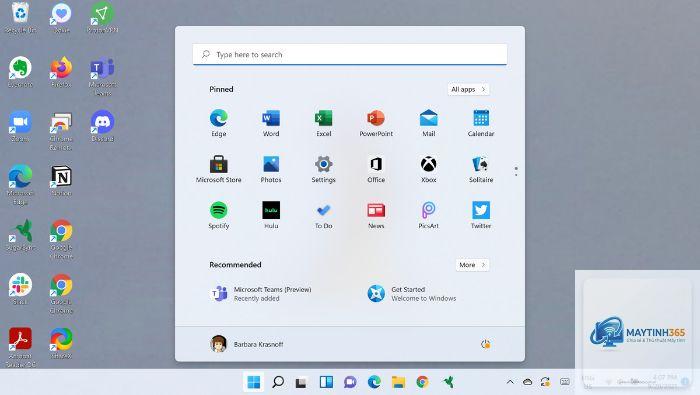This screenshot has height=395, width=700.
Task: Launch Spotify from pinned apps
Action: [218, 215]
